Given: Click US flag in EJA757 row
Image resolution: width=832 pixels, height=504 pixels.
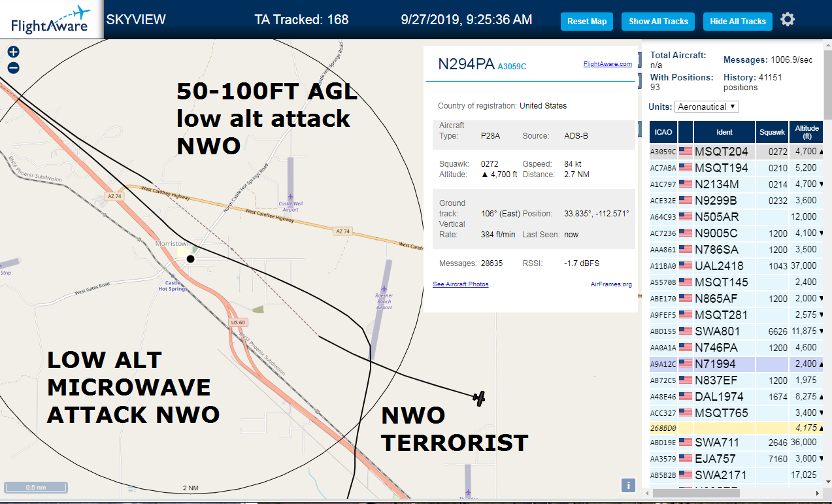Looking at the screenshot, I should (x=686, y=459).
